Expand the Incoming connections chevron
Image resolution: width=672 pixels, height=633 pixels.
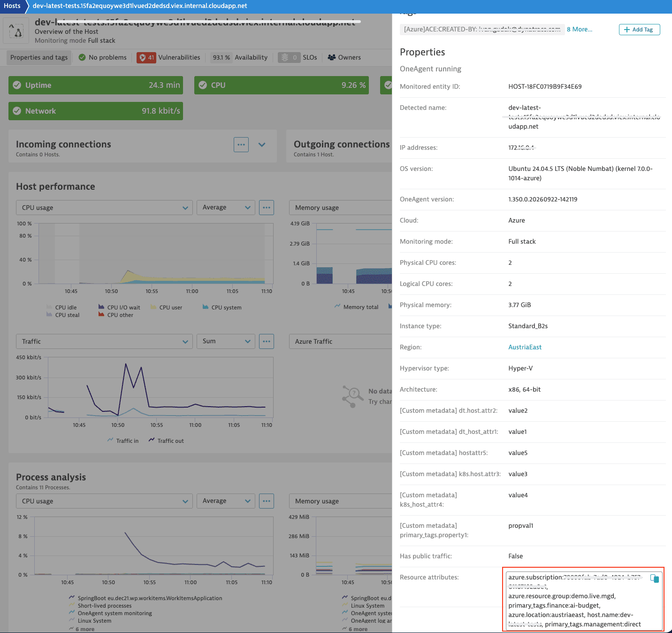tap(262, 145)
